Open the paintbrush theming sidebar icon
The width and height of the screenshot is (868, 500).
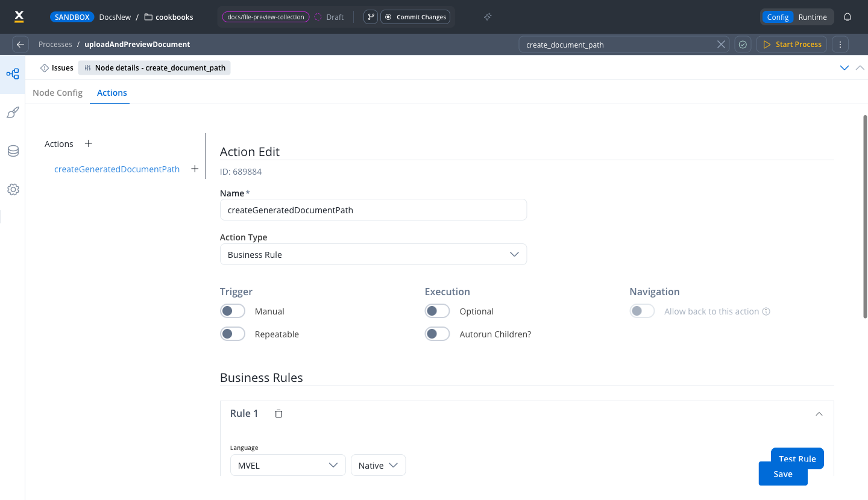[13, 113]
